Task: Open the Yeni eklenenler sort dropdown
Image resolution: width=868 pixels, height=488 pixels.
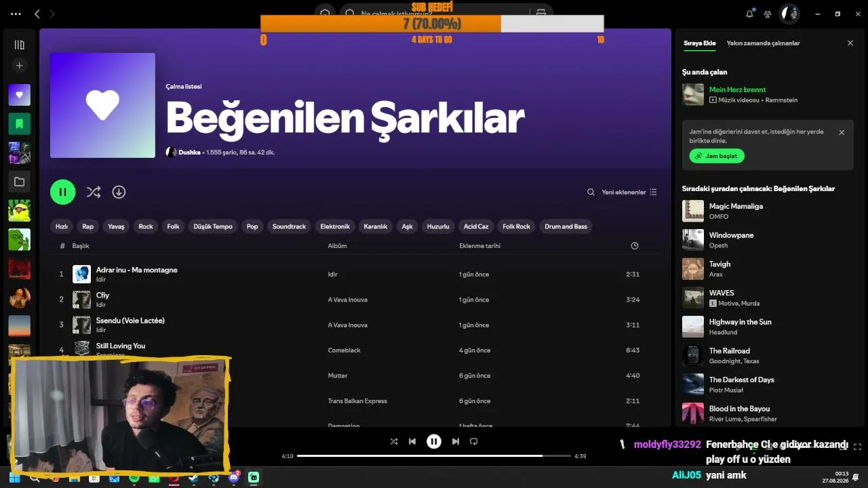Action: coord(629,192)
